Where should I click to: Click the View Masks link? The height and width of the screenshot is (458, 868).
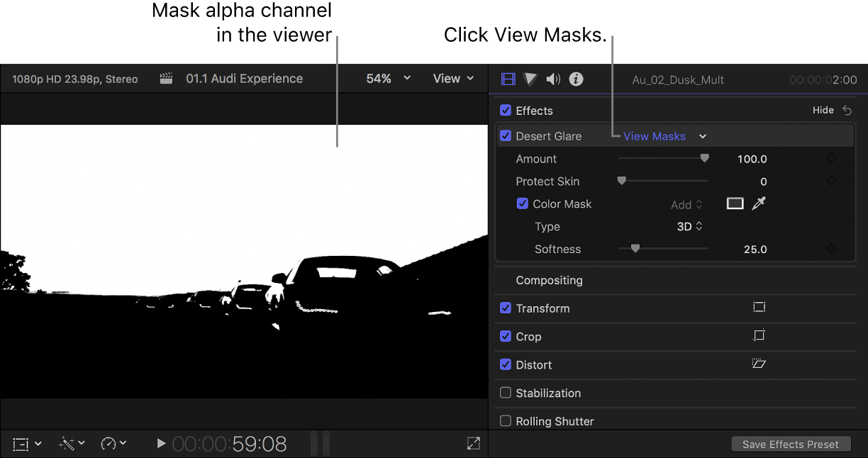[654, 135]
